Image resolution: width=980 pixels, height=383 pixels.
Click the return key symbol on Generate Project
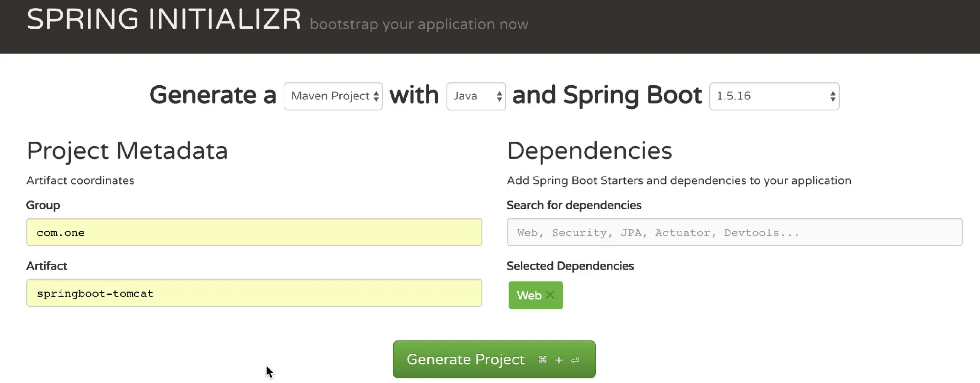tap(575, 360)
